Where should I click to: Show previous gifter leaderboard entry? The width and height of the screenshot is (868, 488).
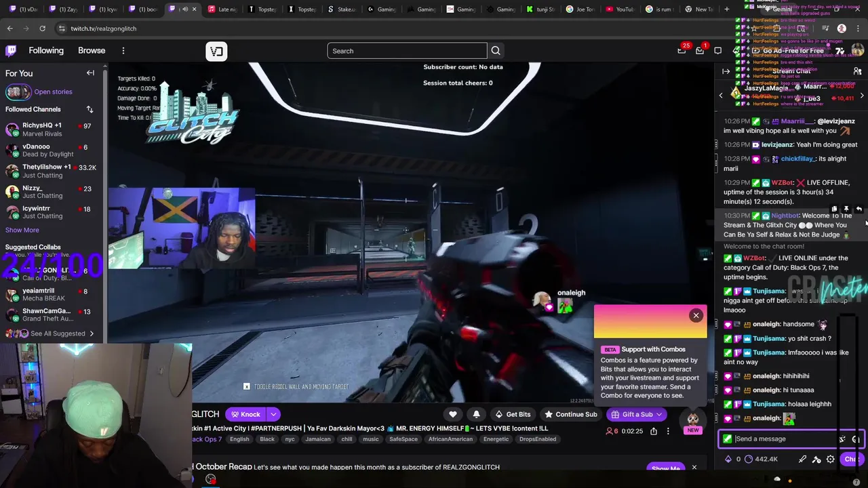coord(721,96)
